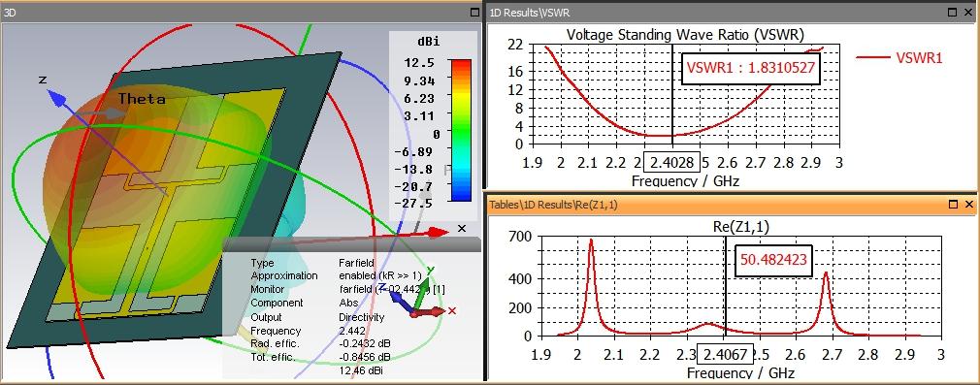Viewport: 980px width, 385px height.
Task: Click the Frequency / GHz label under VSWR plot
Action: tap(686, 181)
